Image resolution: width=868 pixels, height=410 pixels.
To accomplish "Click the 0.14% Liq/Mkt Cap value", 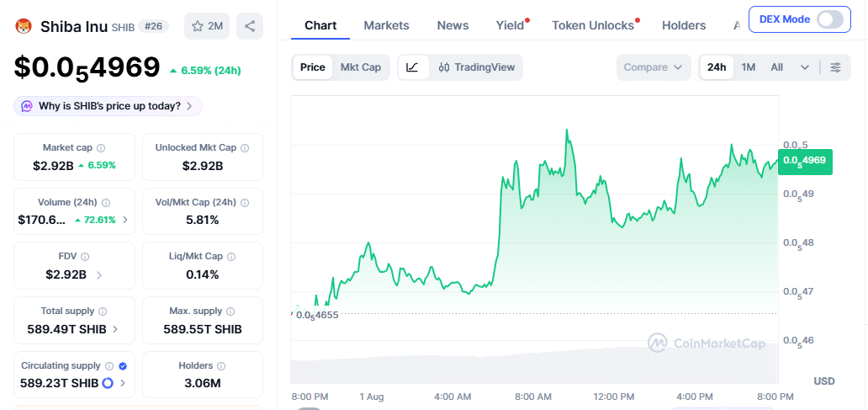I will coord(203,274).
